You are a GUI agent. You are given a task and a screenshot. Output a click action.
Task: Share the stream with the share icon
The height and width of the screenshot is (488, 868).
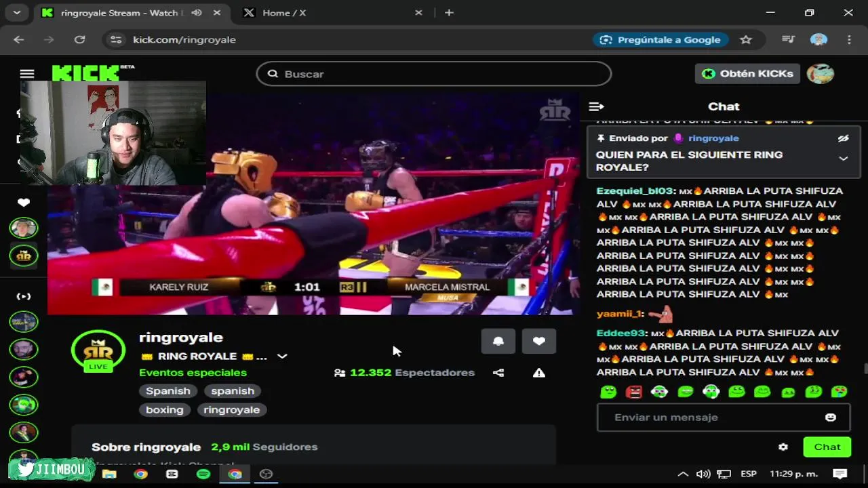[498, 373]
